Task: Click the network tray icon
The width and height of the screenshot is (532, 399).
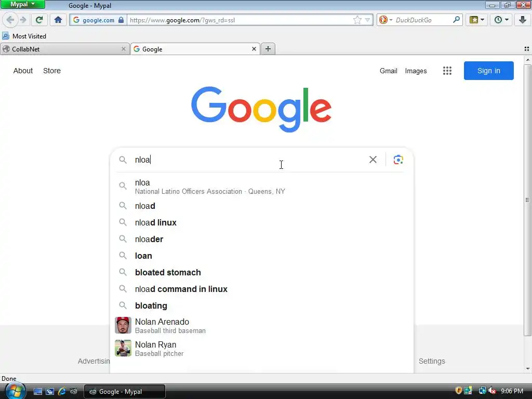Action: pos(482,391)
